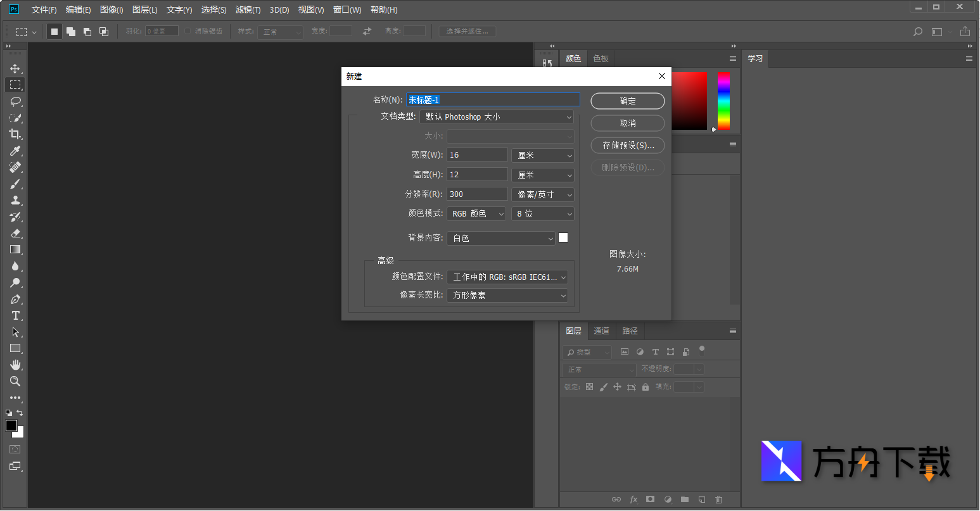Pick the Horizontal Type tool
980x511 pixels.
14,315
